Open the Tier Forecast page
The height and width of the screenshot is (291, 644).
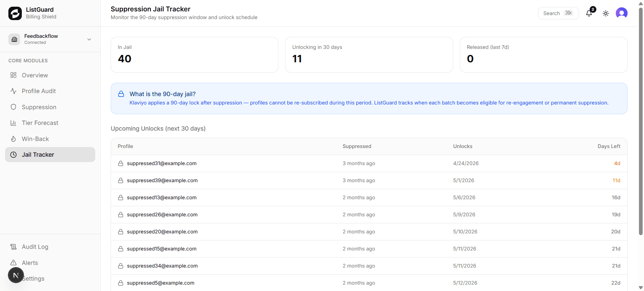[50, 123]
